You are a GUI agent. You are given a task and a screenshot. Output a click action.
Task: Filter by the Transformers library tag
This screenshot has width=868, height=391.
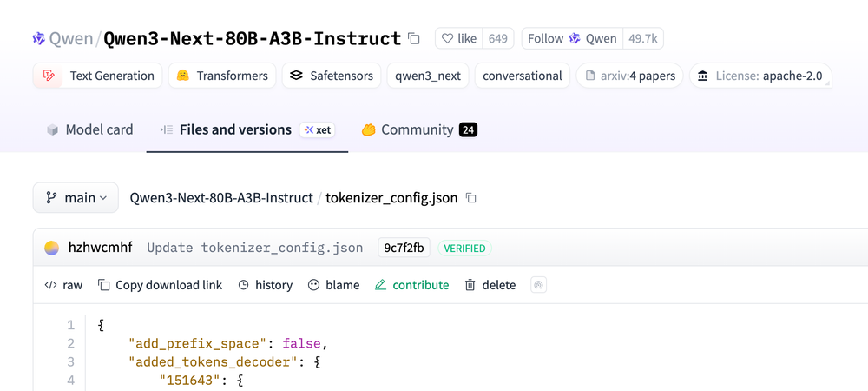point(222,76)
